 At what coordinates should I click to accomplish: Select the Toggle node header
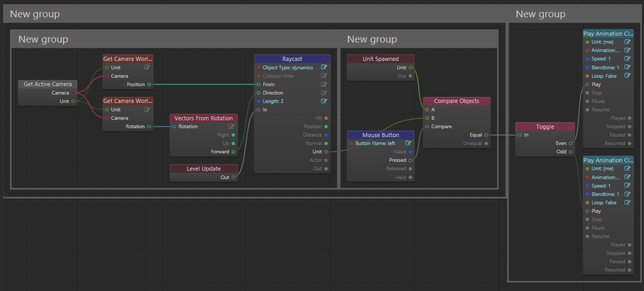[x=545, y=126]
